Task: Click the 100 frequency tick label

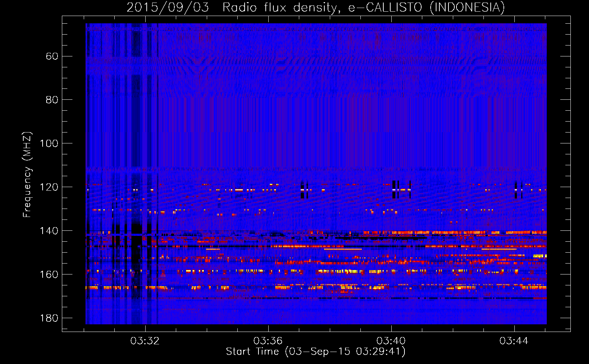Action: 49,143
